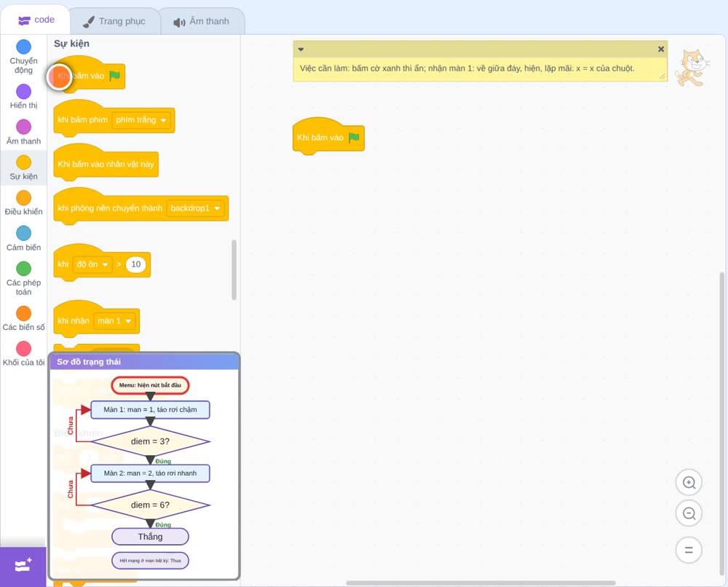Viewport: 728px width, 587px height.
Task: Reset workspace zoom with the equals icon
Action: 689,550
